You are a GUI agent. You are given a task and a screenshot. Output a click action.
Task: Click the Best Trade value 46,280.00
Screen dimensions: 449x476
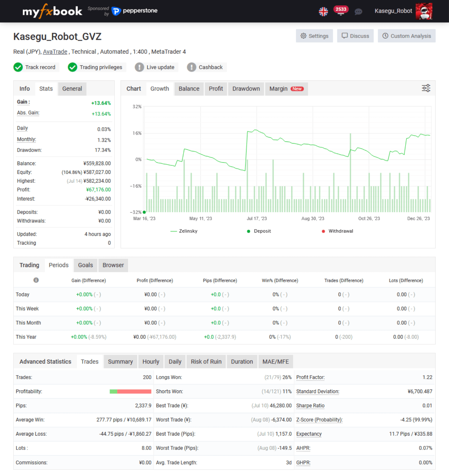pyautogui.click(x=281, y=406)
